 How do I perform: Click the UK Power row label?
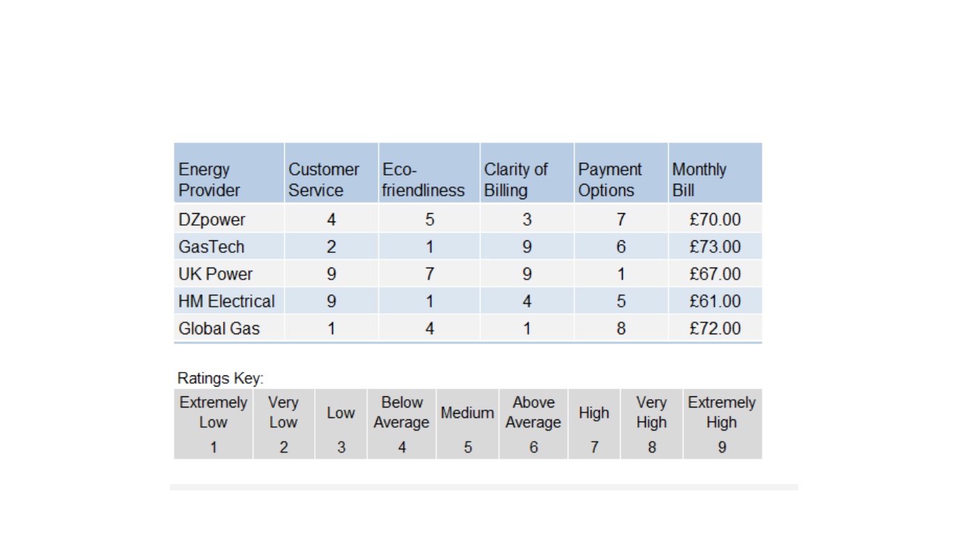(x=228, y=274)
